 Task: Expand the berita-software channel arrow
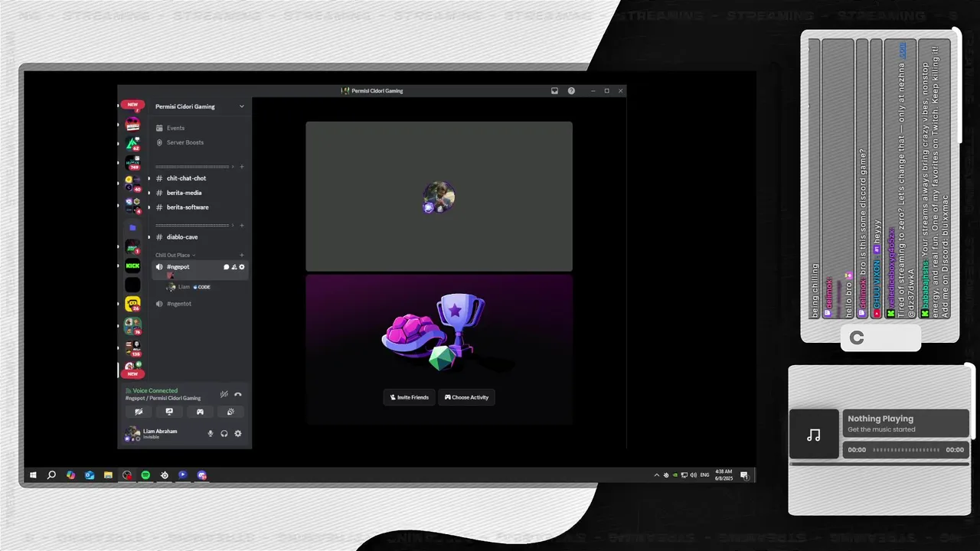click(149, 207)
